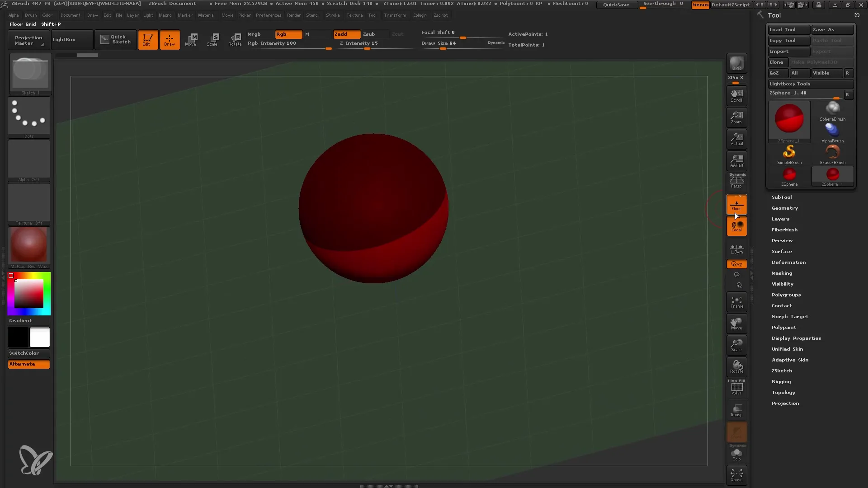Click the Clone tool button
This screenshot has height=488, width=868.
click(777, 62)
